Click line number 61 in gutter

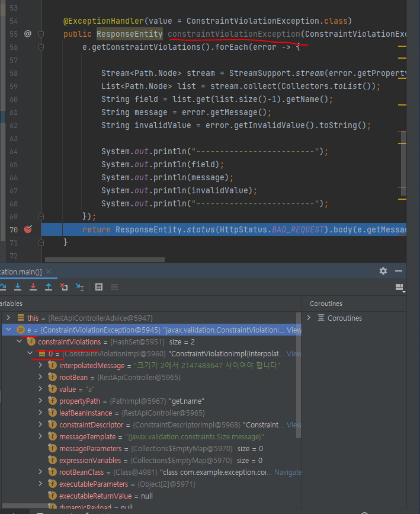tap(14, 113)
